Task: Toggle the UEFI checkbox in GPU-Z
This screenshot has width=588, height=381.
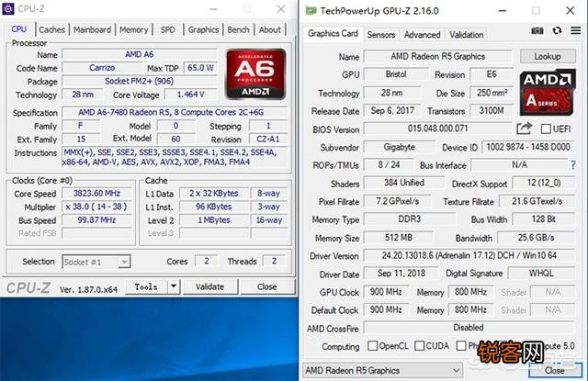Action: coord(546,129)
